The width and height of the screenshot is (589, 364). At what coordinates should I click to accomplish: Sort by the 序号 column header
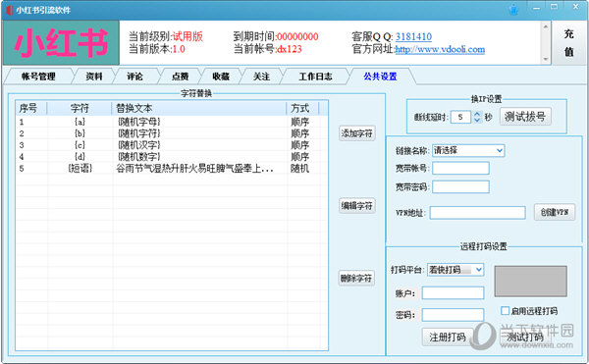point(31,108)
